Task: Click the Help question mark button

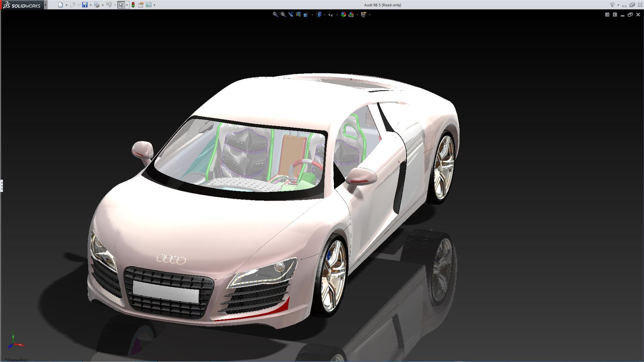Action: tap(612, 5)
